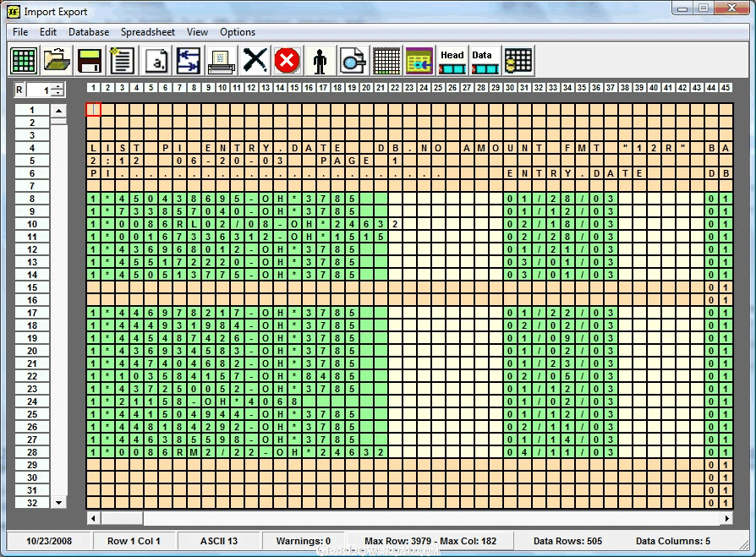Select column header 10

[x=222, y=88]
